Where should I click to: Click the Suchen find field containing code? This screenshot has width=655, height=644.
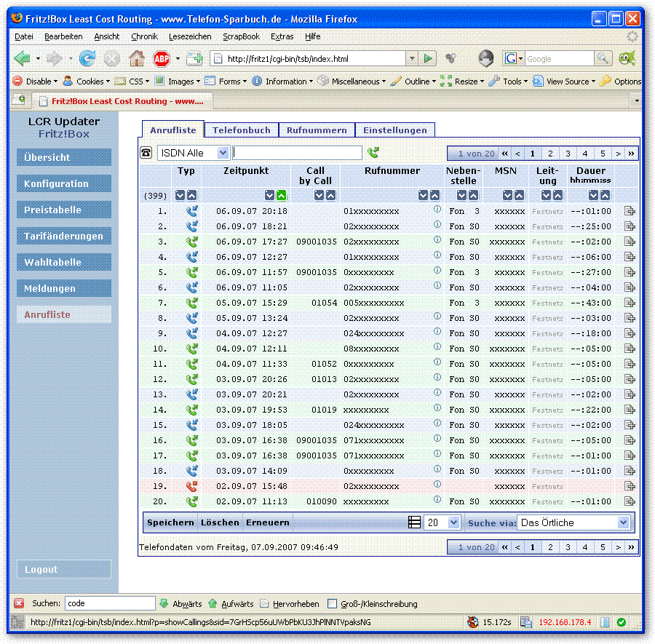(x=110, y=603)
